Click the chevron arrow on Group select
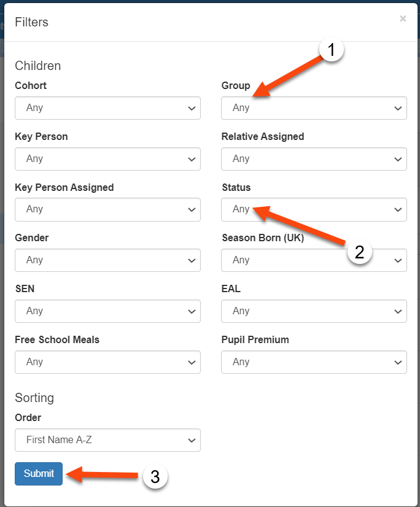The image size is (420, 507). (397, 108)
